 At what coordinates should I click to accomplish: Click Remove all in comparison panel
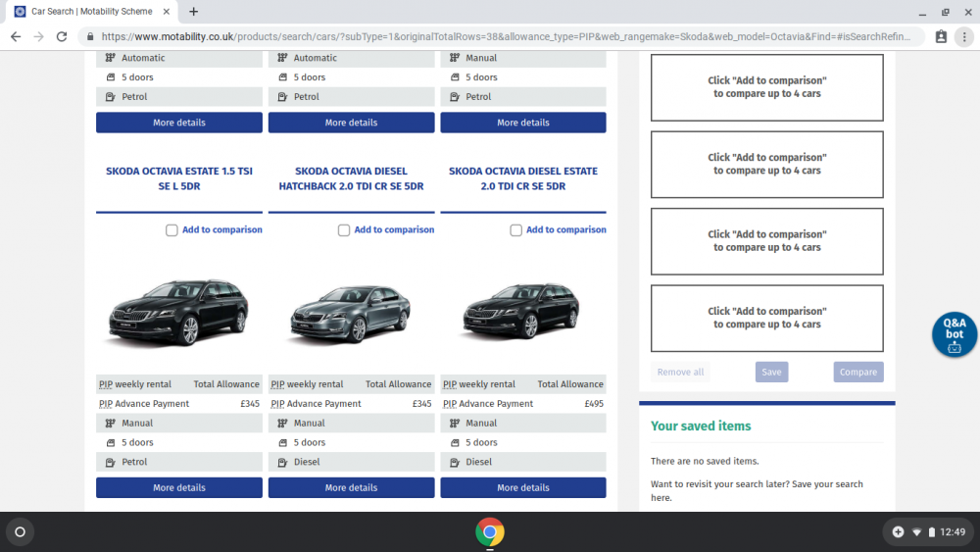click(680, 372)
